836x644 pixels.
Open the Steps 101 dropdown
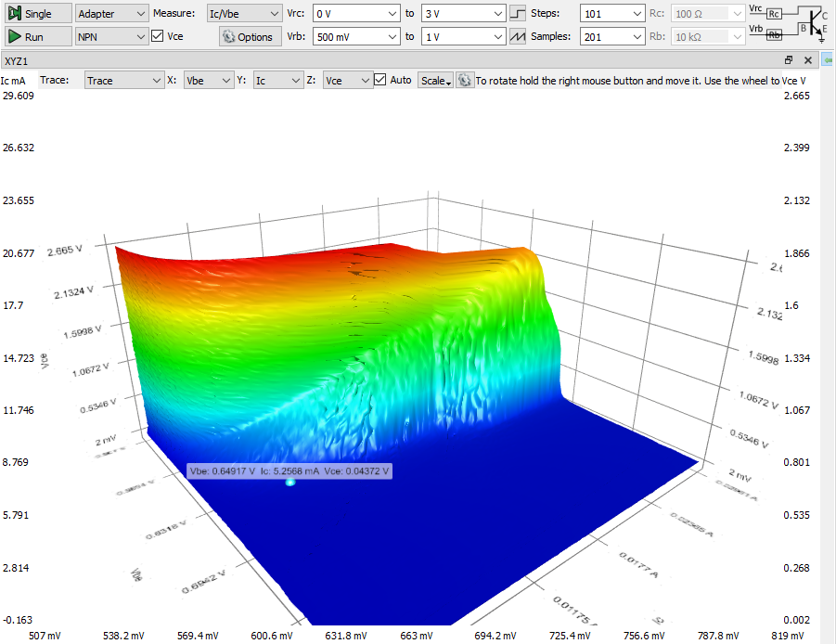[x=612, y=13]
